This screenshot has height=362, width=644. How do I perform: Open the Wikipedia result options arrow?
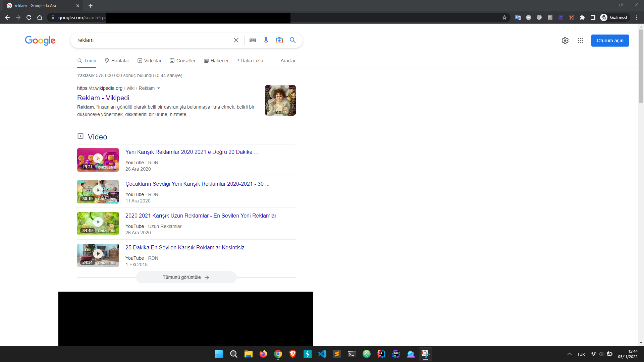pyautogui.click(x=159, y=88)
